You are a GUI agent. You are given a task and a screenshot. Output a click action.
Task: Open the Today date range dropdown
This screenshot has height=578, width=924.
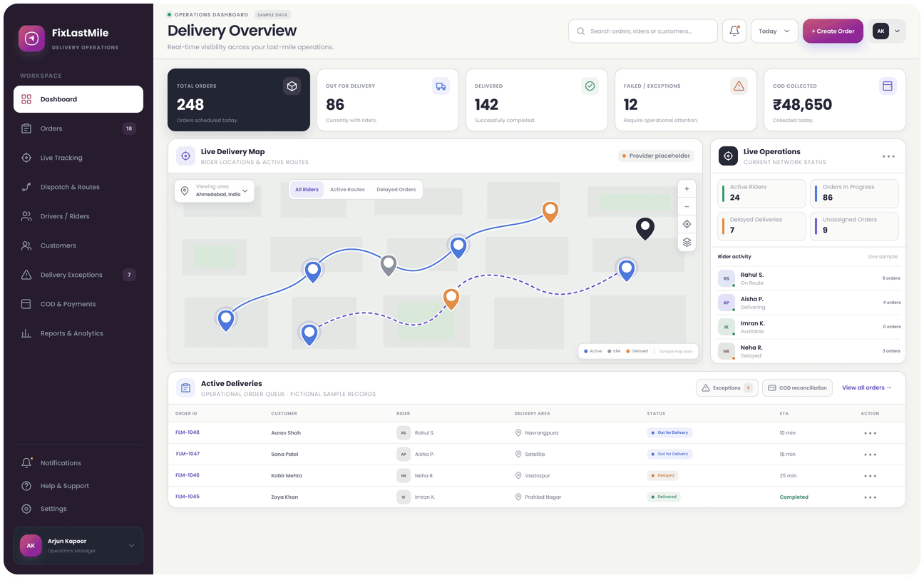click(x=774, y=31)
